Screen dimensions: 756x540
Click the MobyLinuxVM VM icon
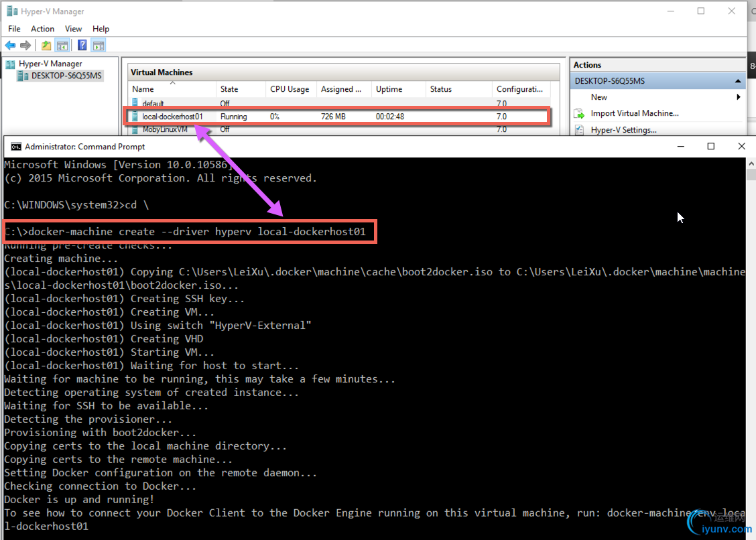[x=135, y=129]
